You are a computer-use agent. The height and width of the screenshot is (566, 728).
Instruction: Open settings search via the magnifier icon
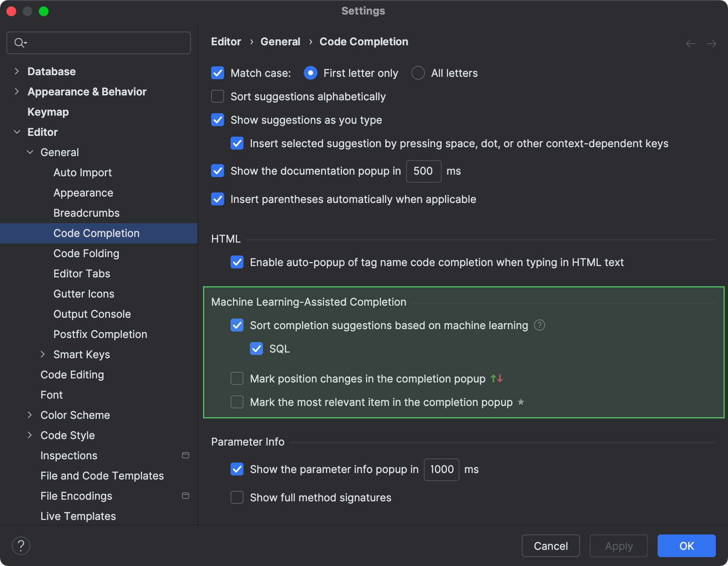coord(19,42)
